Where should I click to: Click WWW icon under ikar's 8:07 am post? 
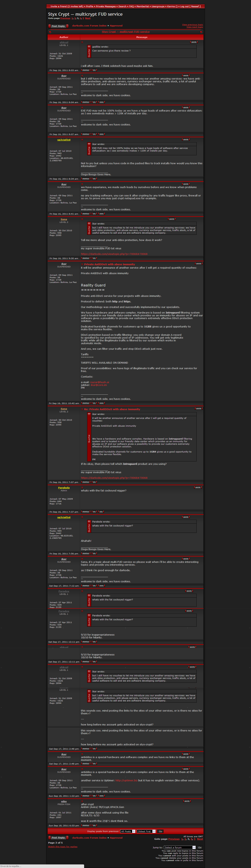point(101,134)
